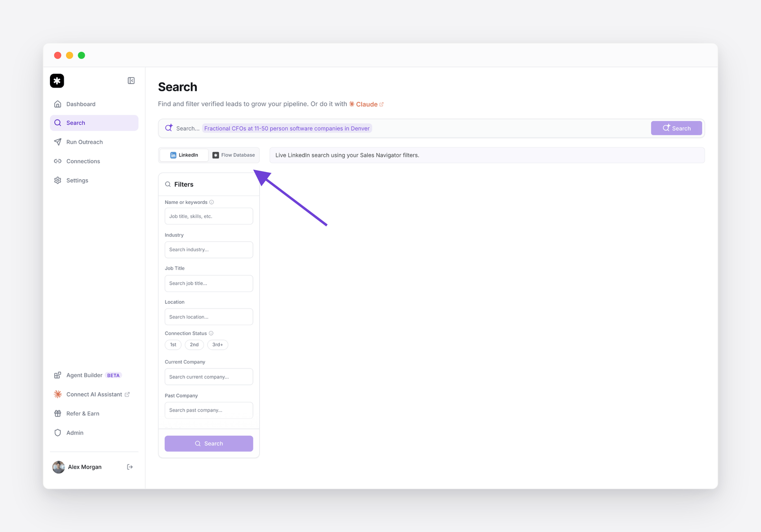Click Connect AI Assistant link

click(x=94, y=395)
